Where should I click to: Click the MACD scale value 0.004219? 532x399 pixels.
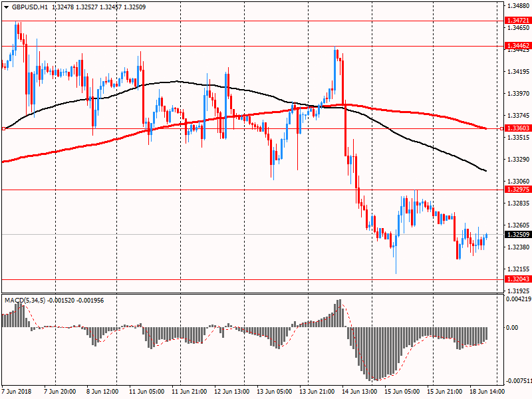tap(519, 299)
